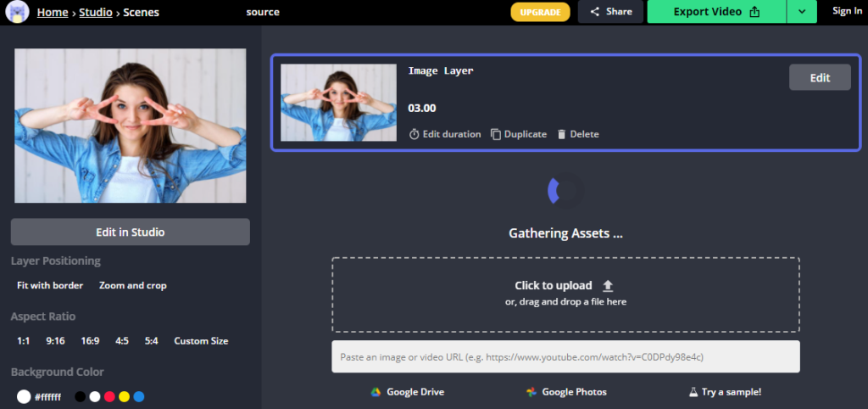Select the Image Layer scene thumbnail

pyautogui.click(x=338, y=103)
